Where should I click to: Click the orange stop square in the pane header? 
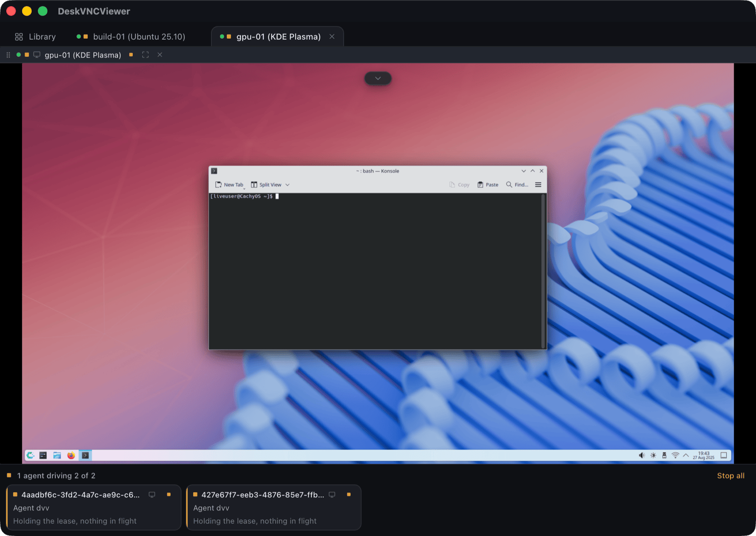coord(131,55)
